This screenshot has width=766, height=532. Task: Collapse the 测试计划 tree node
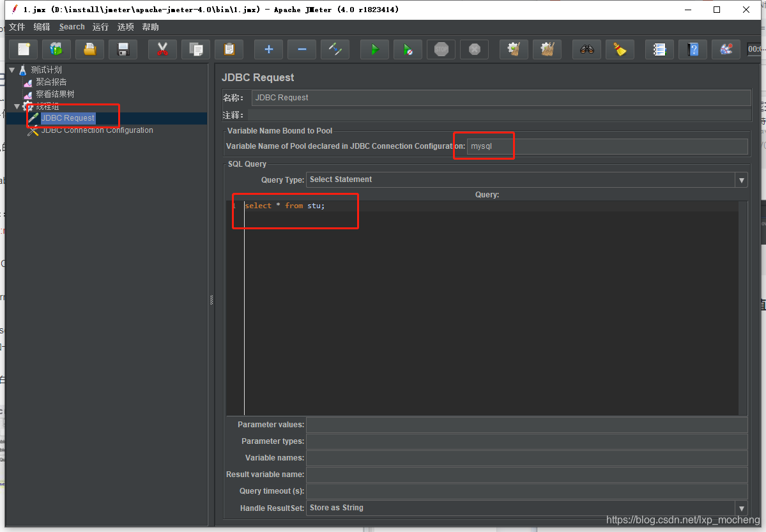[x=11, y=70]
